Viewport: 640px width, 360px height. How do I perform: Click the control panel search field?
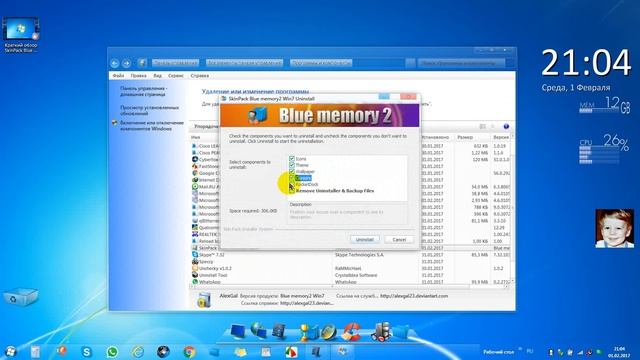point(461,63)
